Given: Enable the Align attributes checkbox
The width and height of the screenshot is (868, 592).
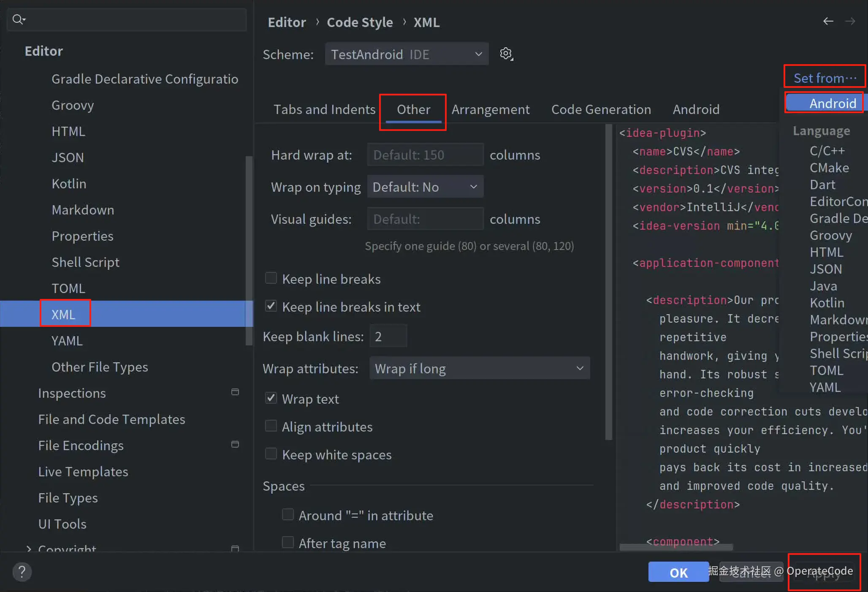Looking at the screenshot, I should (x=271, y=426).
